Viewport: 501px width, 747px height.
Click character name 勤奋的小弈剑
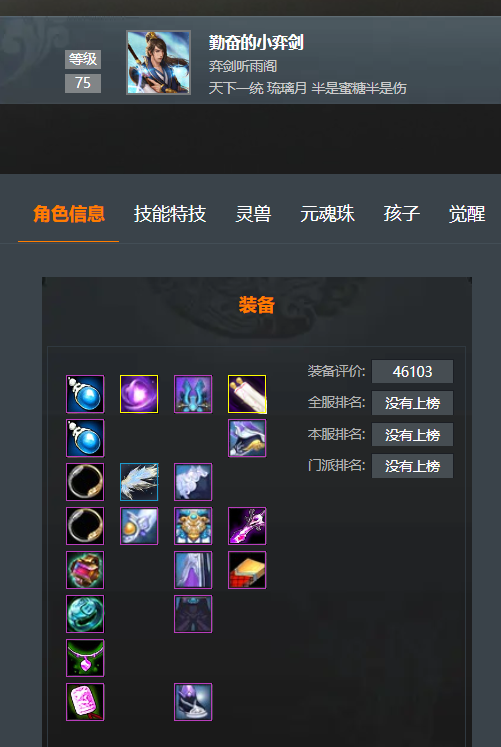[x=256, y=43]
